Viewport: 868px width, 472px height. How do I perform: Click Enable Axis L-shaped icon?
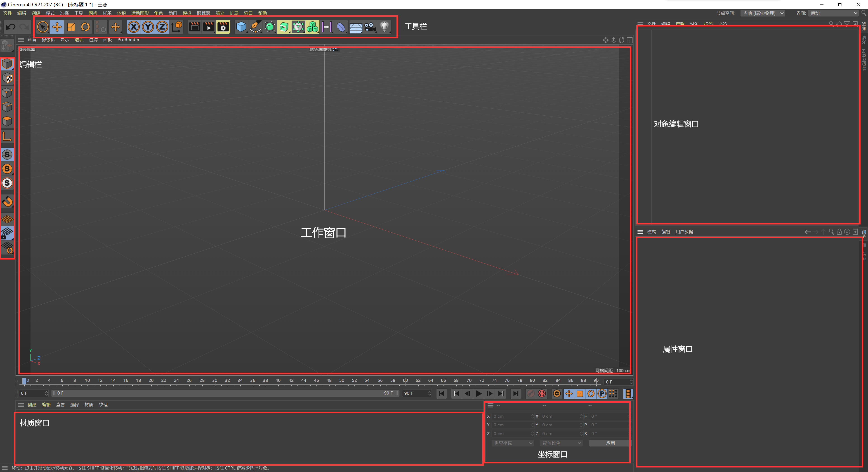[7, 136]
